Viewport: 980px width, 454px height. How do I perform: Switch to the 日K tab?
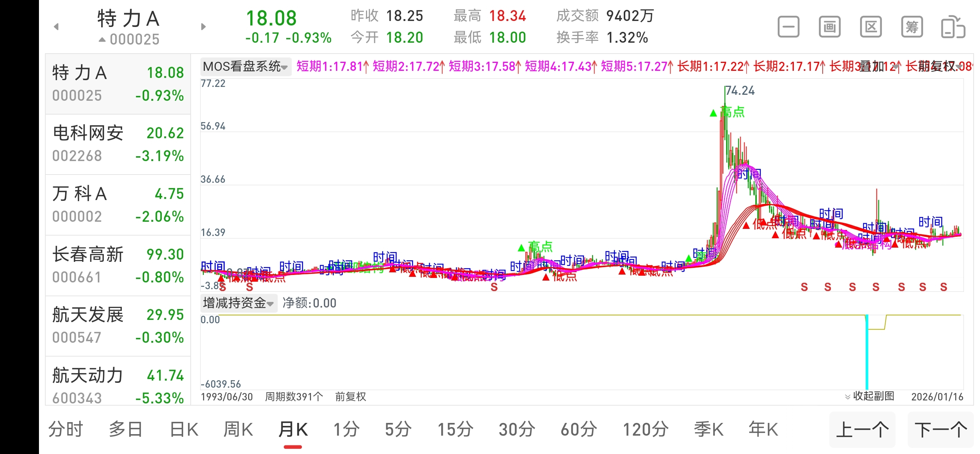pyautogui.click(x=184, y=430)
